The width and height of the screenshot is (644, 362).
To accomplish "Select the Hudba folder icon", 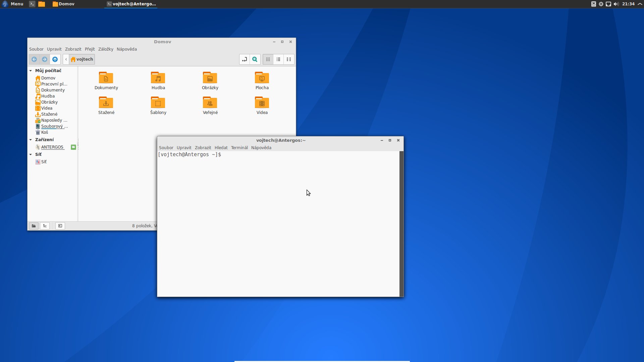I will (158, 77).
